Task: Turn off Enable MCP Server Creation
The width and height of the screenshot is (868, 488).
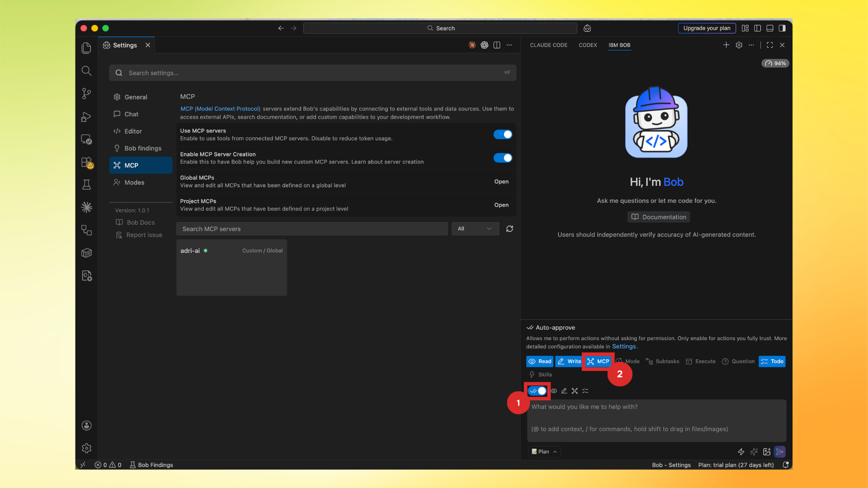Action: (503, 158)
